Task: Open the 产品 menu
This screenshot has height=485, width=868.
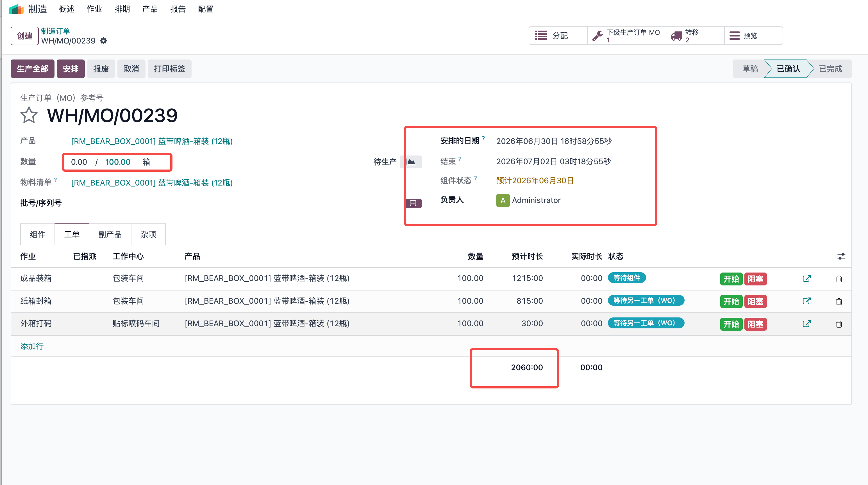Action: 150,9
